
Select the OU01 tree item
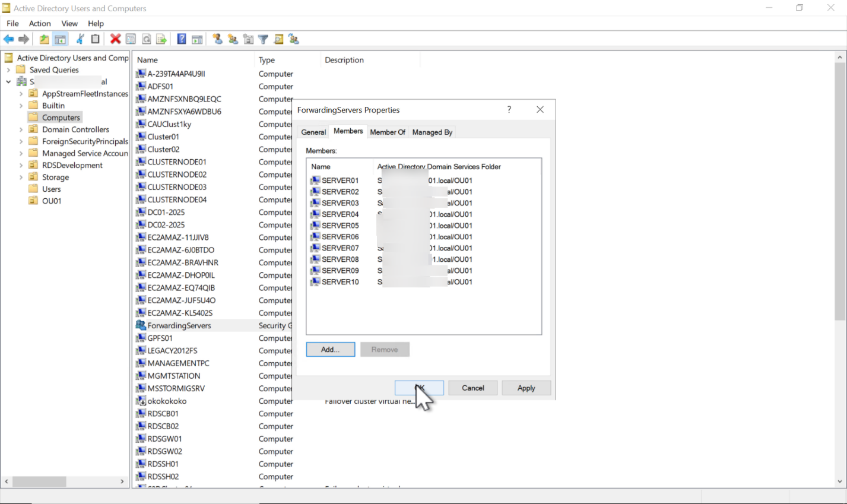click(52, 201)
